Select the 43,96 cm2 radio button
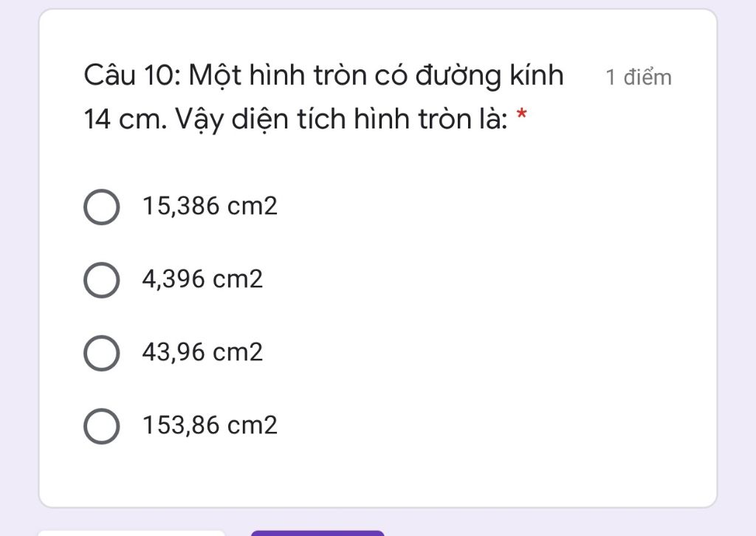The height and width of the screenshot is (536, 756). 102,354
